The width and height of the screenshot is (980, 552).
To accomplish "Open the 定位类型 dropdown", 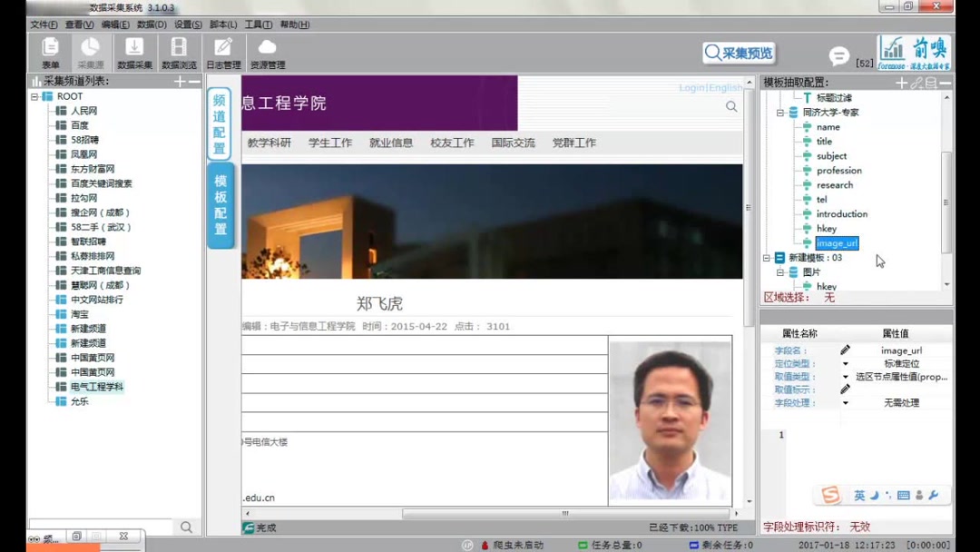I will (847, 363).
